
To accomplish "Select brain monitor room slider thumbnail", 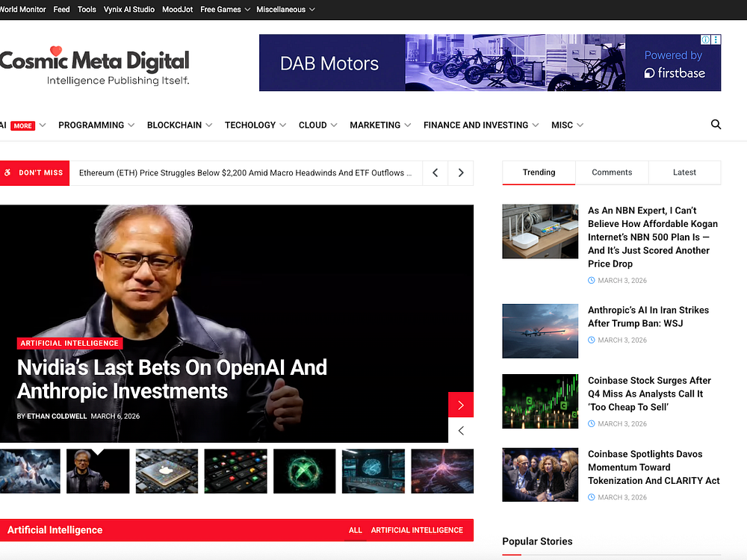I will coord(373,471).
